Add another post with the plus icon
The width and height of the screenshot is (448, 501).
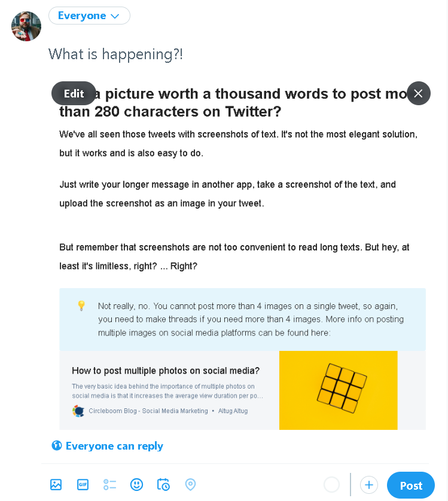[369, 485]
